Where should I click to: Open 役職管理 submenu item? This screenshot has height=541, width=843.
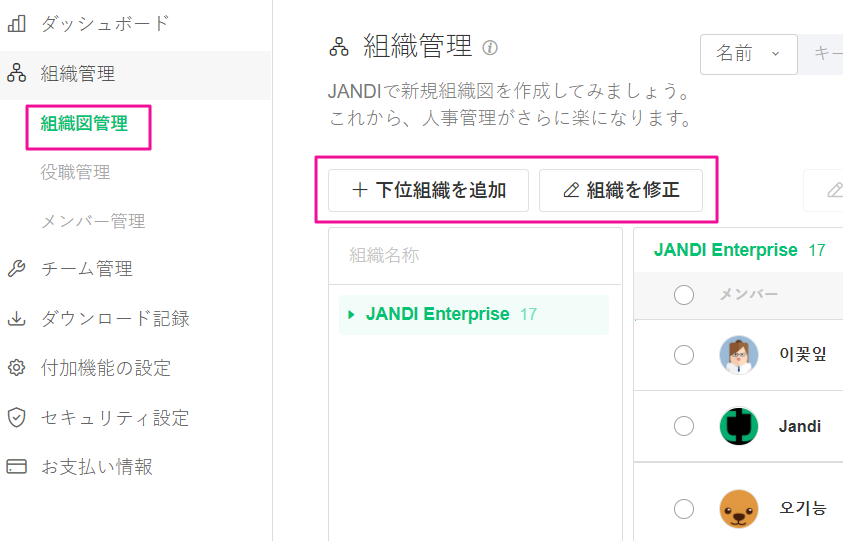pos(75,172)
